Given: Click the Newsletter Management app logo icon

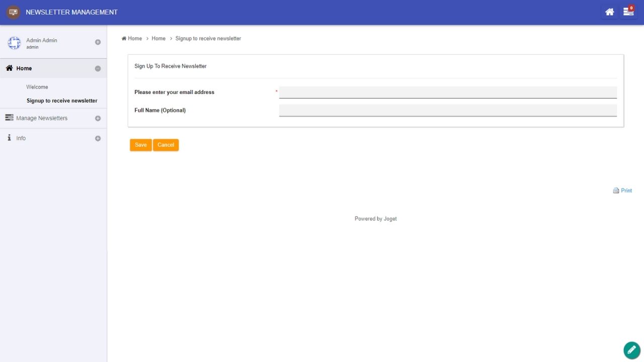Looking at the screenshot, I should 13,12.
